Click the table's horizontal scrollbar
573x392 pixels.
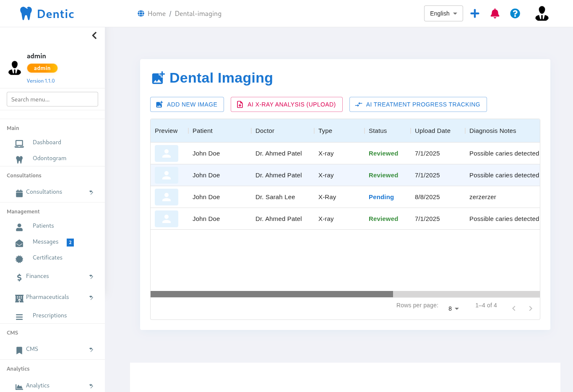[x=272, y=294]
